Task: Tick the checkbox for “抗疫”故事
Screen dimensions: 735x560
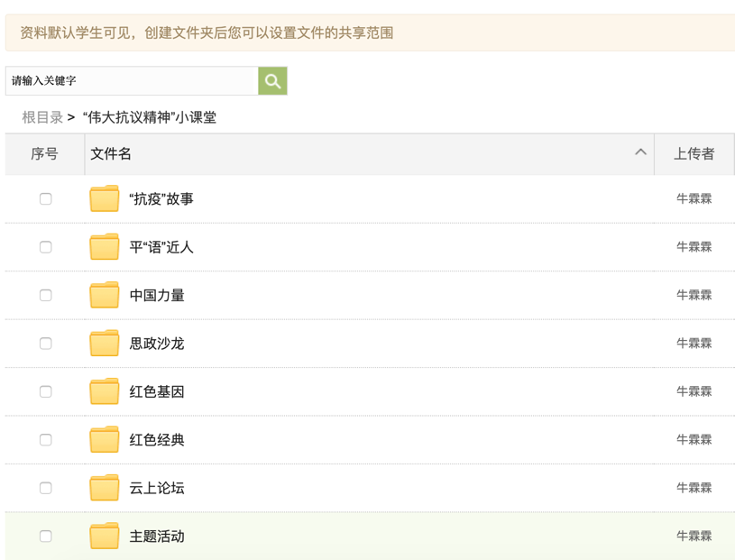Action: 46,198
